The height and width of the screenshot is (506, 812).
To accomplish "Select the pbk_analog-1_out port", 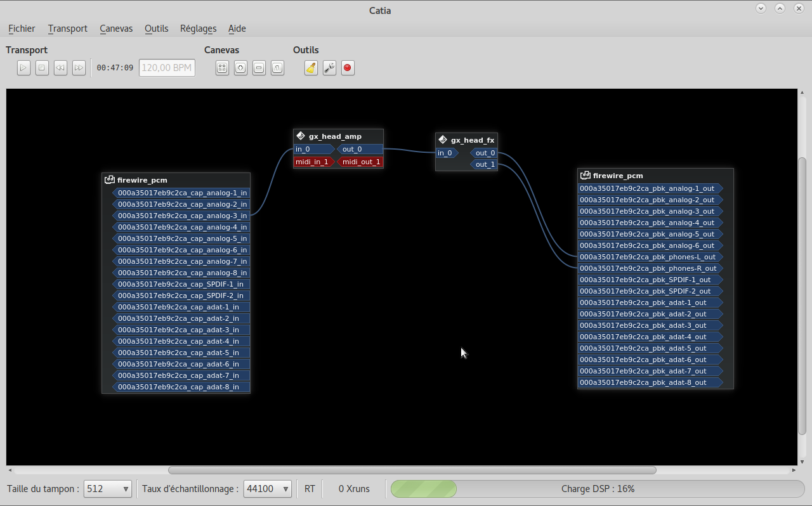I will (x=651, y=188).
